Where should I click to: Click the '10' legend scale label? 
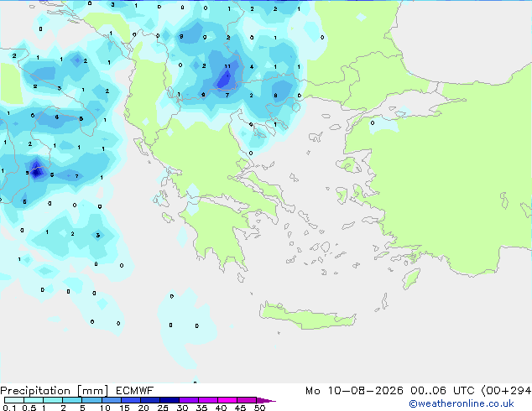[x=105, y=408]
